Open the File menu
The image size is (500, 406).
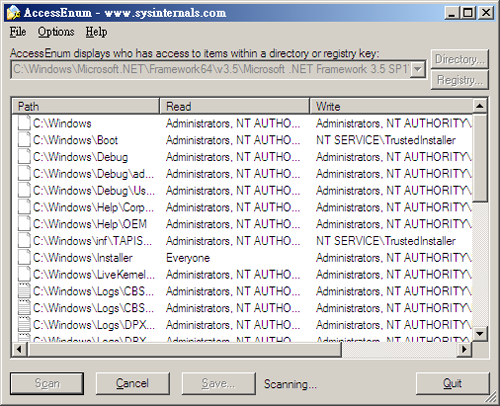[x=18, y=32]
